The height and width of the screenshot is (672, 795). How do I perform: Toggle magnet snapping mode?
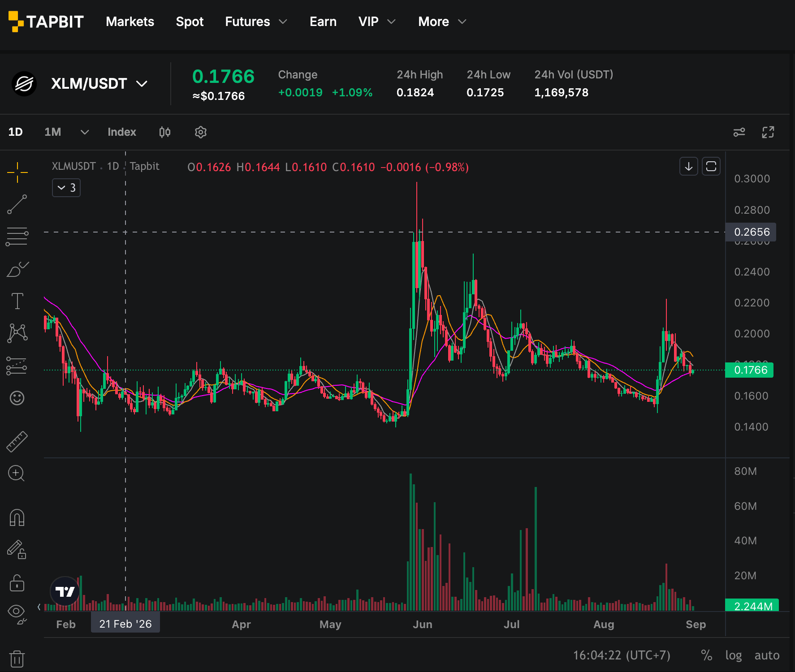17,517
